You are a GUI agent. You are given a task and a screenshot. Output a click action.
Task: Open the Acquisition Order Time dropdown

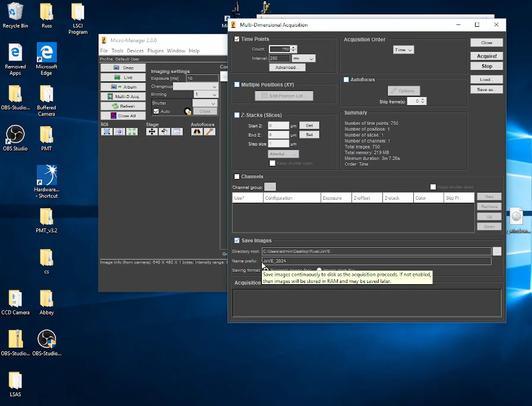coord(403,50)
